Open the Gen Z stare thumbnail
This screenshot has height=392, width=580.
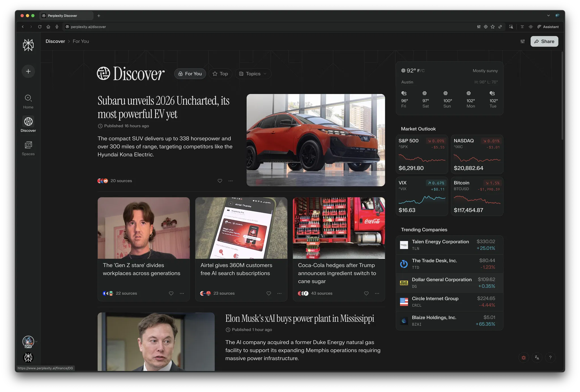[144, 228]
